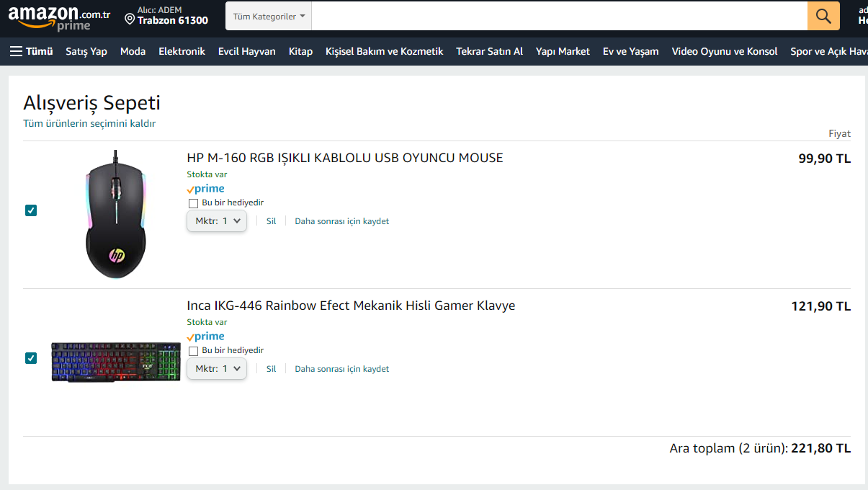Change delivery location Trabzon 61300
The width and height of the screenshot is (868, 490).
coord(166,15)
